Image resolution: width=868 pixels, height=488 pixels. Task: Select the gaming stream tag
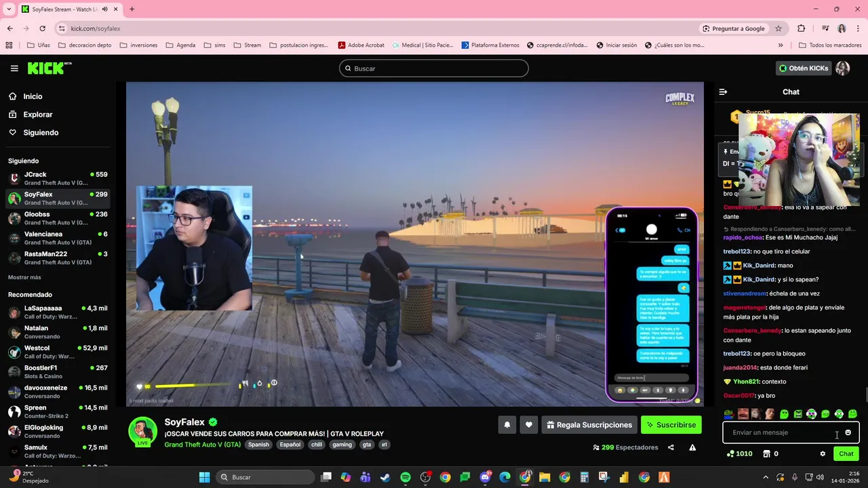(x=342, y=445)
